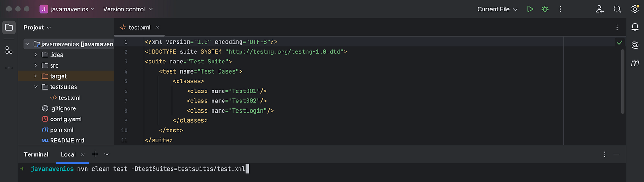Select test.xml in the project tree
The image size is (644, 182).
pyautogui.click(x=66, y=97)
